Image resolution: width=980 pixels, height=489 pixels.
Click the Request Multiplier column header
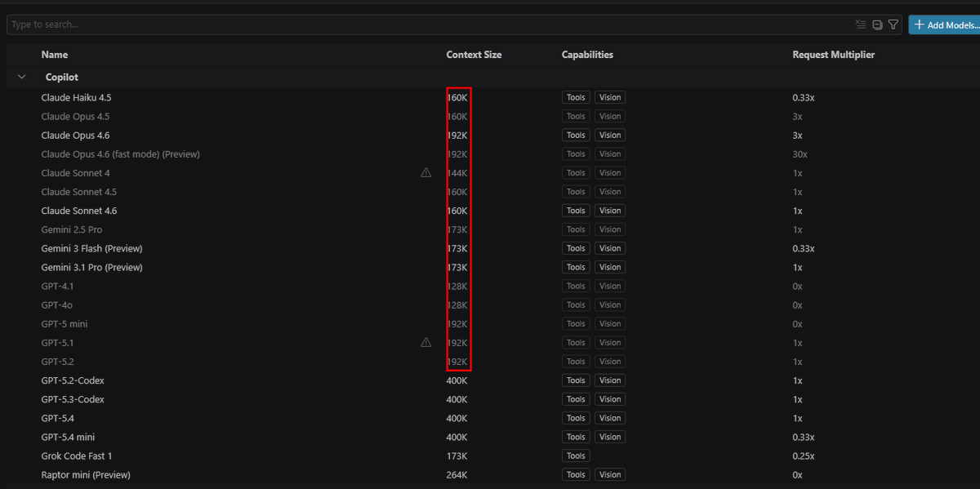pyautogui.click(x=834, y=55)
